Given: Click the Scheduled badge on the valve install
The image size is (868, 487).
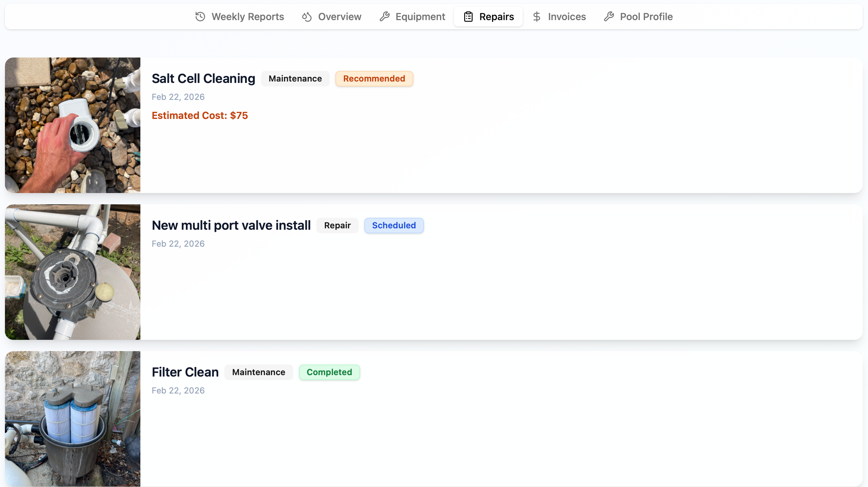Looking at the screenshot, I should click(394, 225).
